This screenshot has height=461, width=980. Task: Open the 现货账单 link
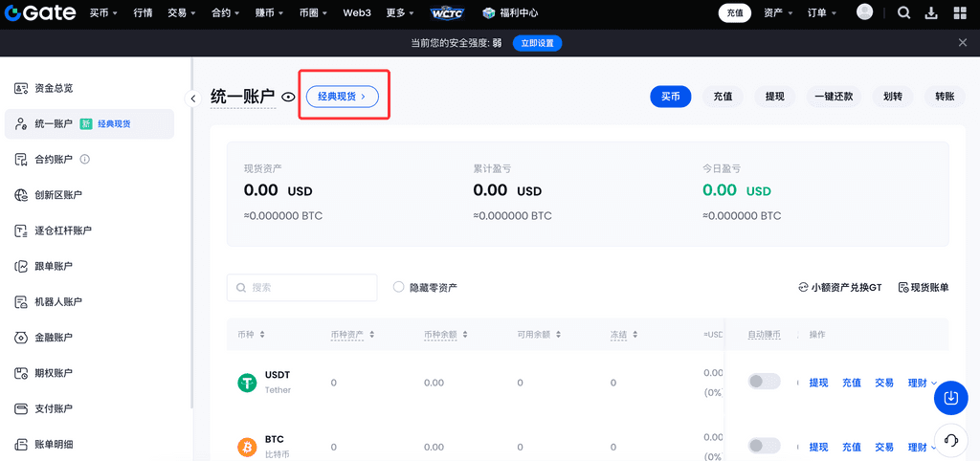(x=923, y=287)
